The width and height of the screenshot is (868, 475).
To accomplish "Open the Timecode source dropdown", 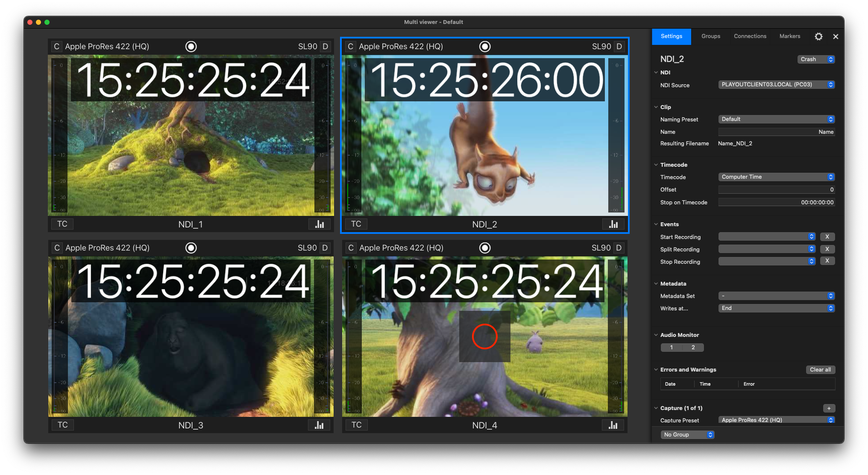I will point(777,177).
